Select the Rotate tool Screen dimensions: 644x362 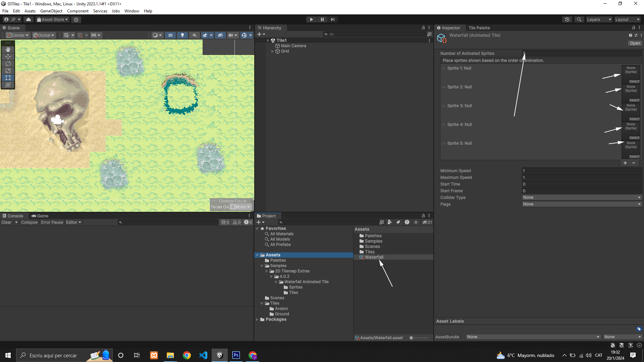[x=8, y=64]
